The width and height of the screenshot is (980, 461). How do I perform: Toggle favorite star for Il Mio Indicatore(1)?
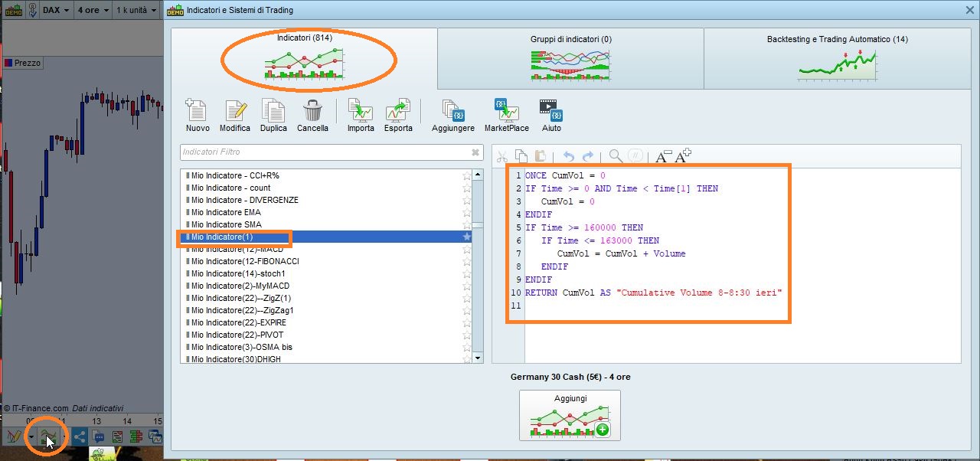click(x=467, y=237)
